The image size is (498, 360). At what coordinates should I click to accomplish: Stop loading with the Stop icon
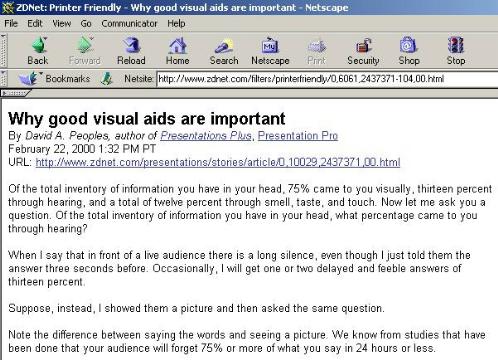pyautogui.click(x=456, y=51)
